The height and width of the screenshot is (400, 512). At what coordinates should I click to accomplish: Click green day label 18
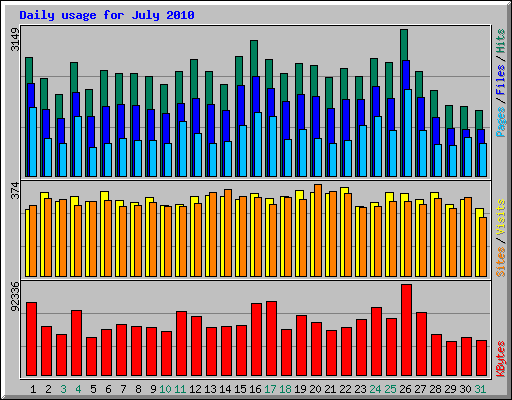(285, 389)
